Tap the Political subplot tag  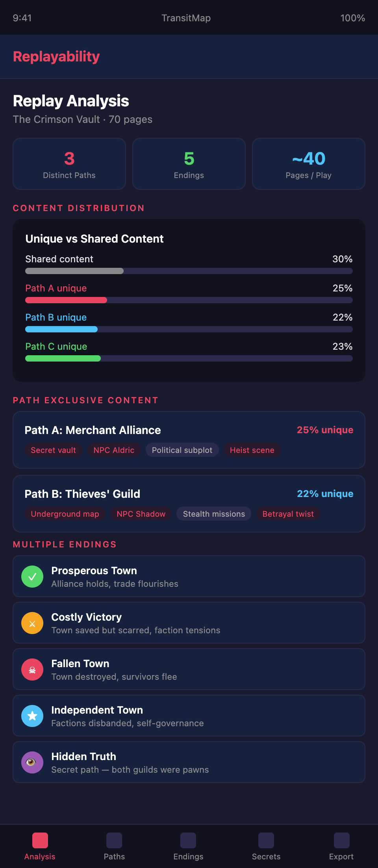coord(182,450)
